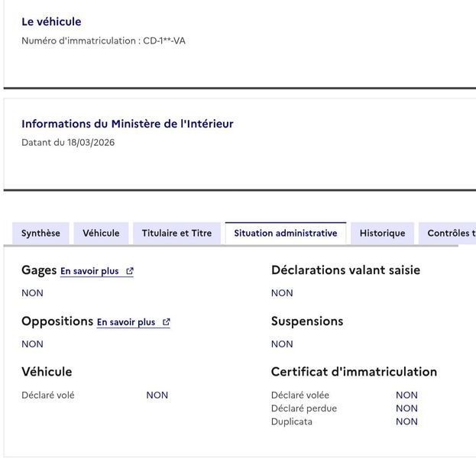The height and width of the screenshot is (458, 476).
Task: Click 'Informations du Ministère de l'Intérieur' heading
Action: (x=127, y=124)
